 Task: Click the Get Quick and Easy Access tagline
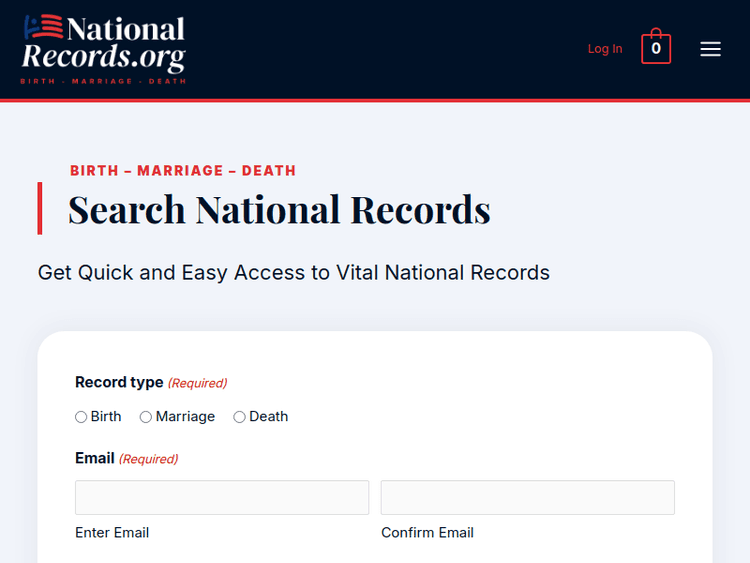tap(294, 273)
